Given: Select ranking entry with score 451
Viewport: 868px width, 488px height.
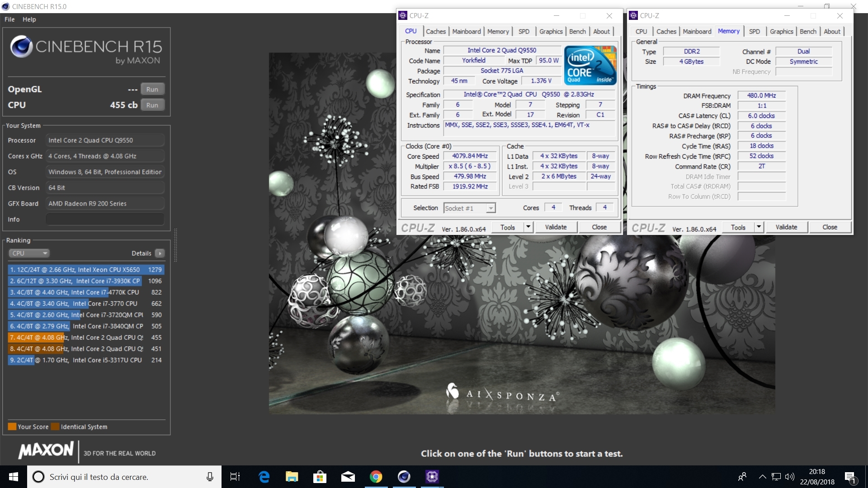Looking at the screenshot, I should pos(86,348).
